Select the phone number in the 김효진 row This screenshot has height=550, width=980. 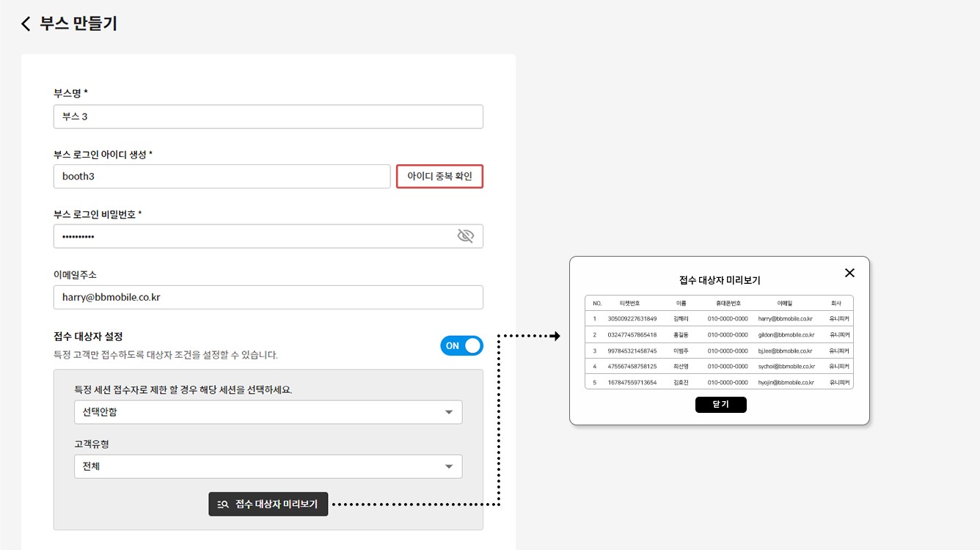click(x=728, y=383)
